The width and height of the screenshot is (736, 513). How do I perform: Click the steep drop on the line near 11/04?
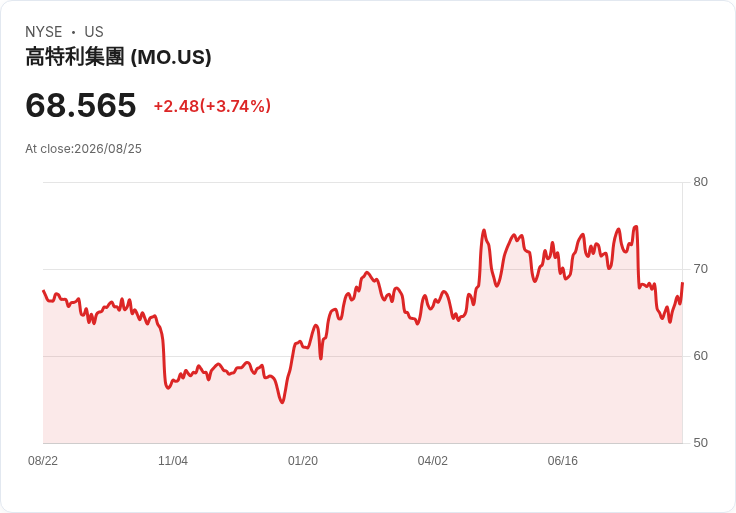click(164, 357)
